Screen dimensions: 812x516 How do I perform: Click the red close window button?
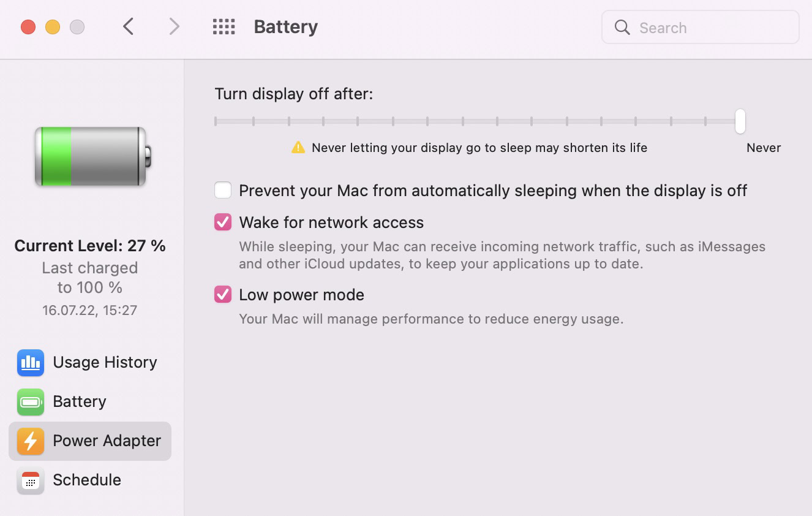click(x=28, y=27)
